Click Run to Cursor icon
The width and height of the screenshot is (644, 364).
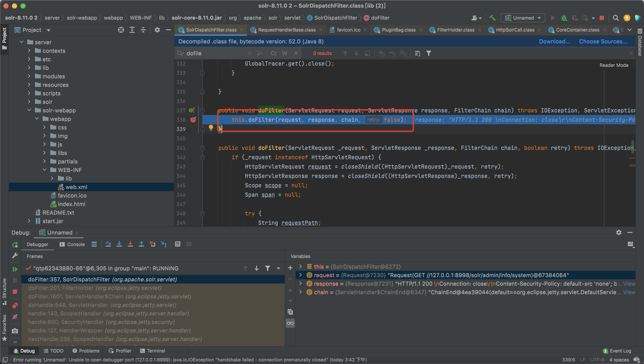pyautogui.click(x=164, y=244)
